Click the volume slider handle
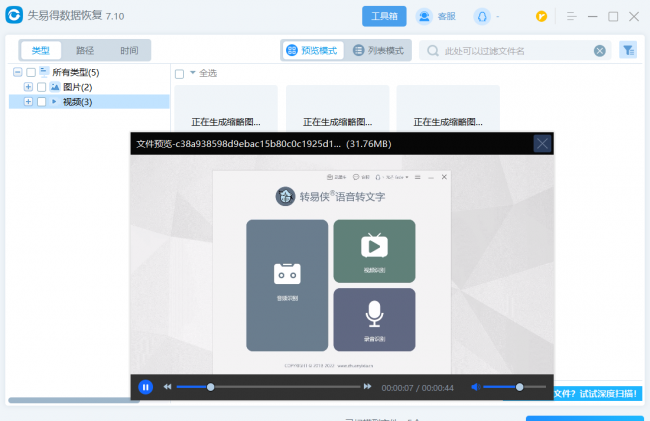 point(519,387)
